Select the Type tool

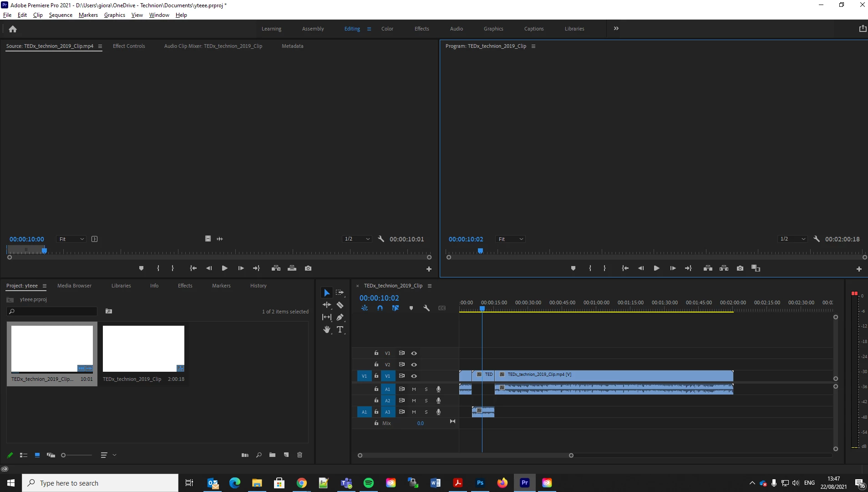pos(340,329)
